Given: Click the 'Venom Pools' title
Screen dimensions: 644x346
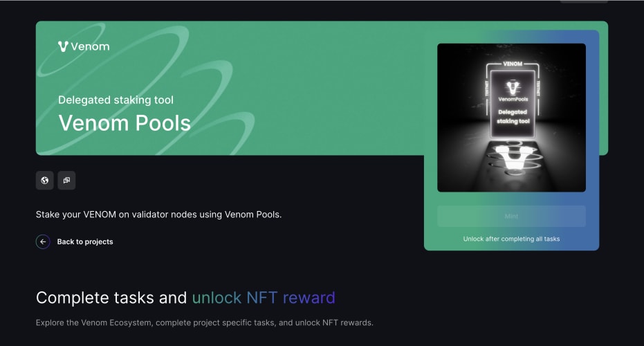Looking at the screenshot, I should [125, 123].
